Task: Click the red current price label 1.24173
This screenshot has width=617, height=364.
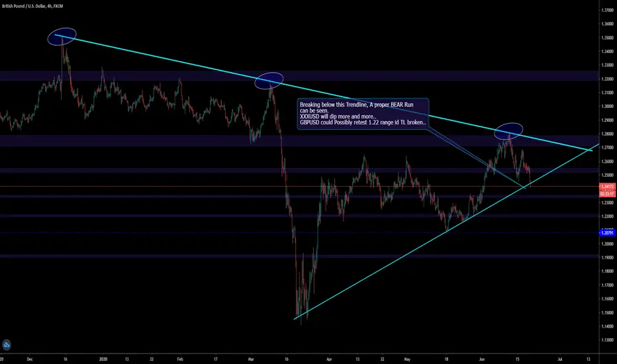Action: 607,186
